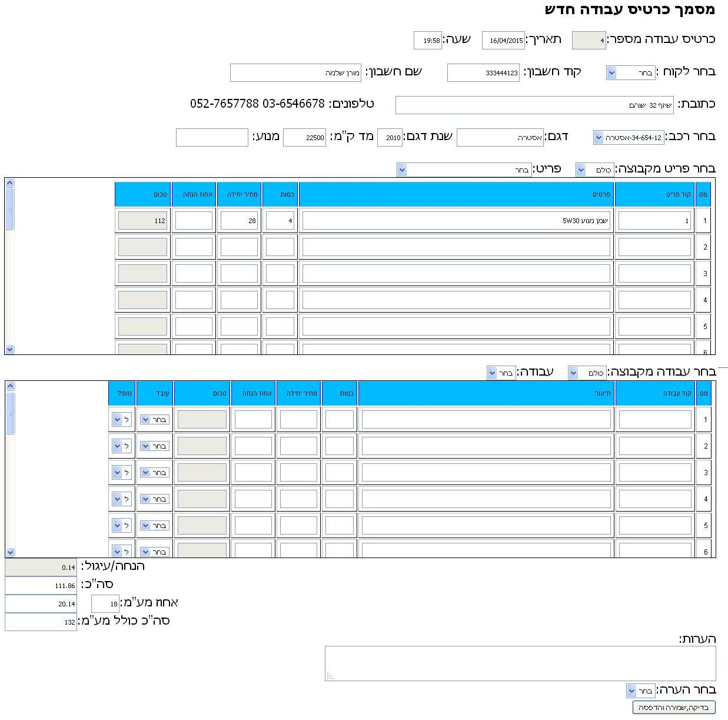Open the בחר הערה remark dropdown
The image size is (728, 720).
pyautogui.click(x=640, y=691)
